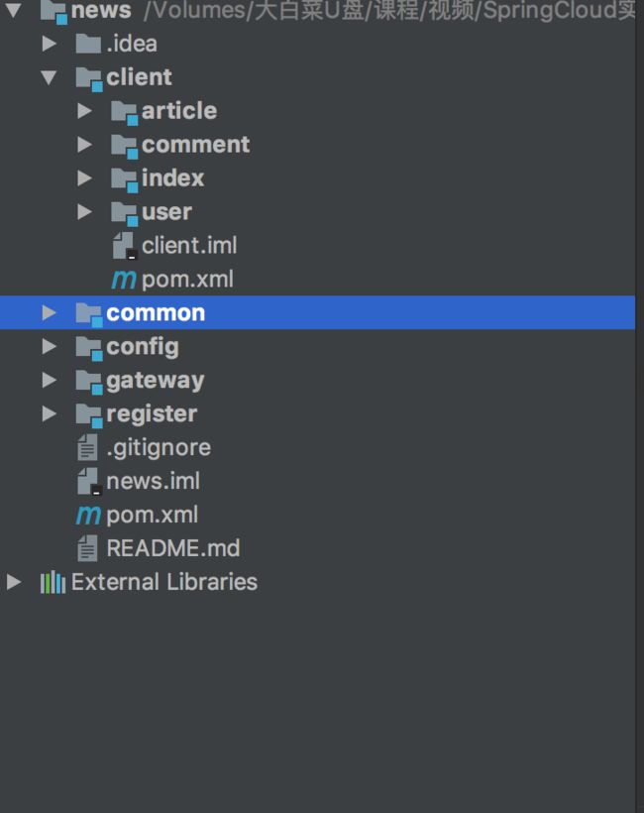Select the register module
This screenshot has height=813, width=644.
click(152, 413)
